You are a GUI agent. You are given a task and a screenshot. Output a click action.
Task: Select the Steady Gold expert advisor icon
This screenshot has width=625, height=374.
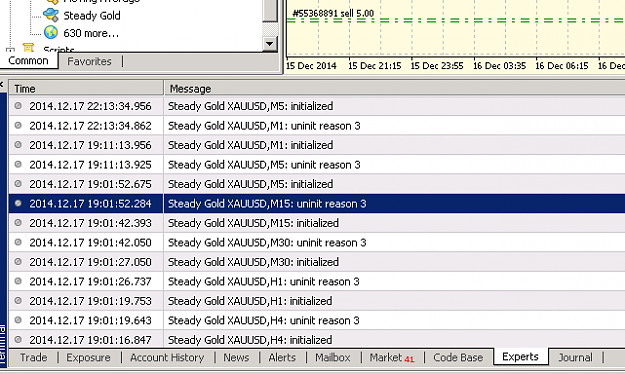click(x=51, y=15)
